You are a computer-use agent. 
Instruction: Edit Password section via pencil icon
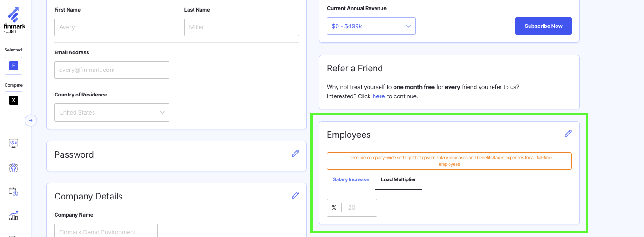pyautogui.click(x=295, y=154)
